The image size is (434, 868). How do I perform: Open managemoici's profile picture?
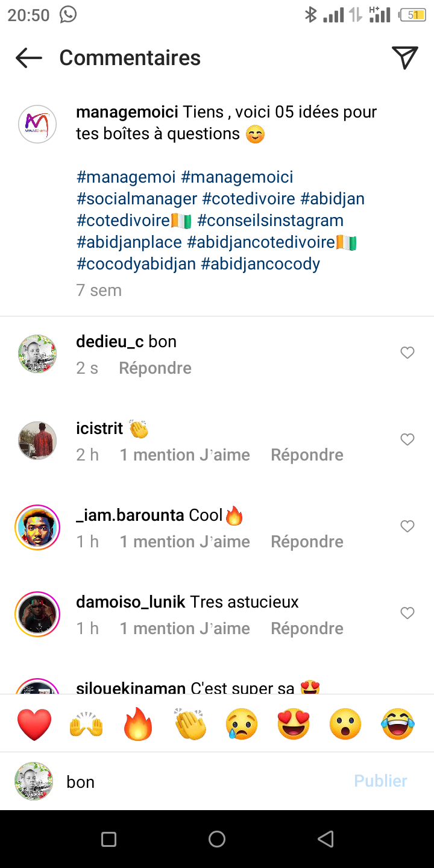[x=37, y=124]
